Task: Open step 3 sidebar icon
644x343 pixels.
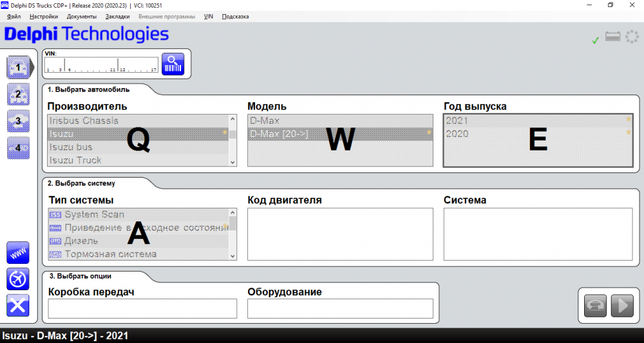Action: pos(18,121)
